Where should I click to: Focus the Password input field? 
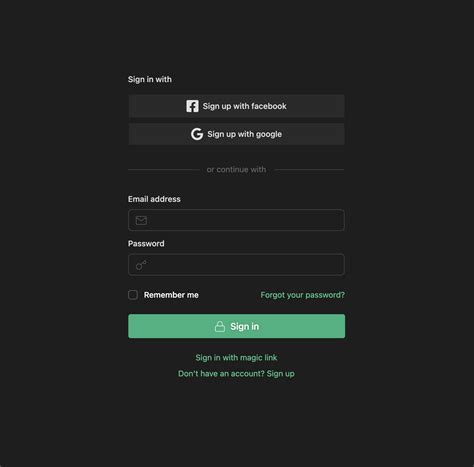[x=236, y=265]
